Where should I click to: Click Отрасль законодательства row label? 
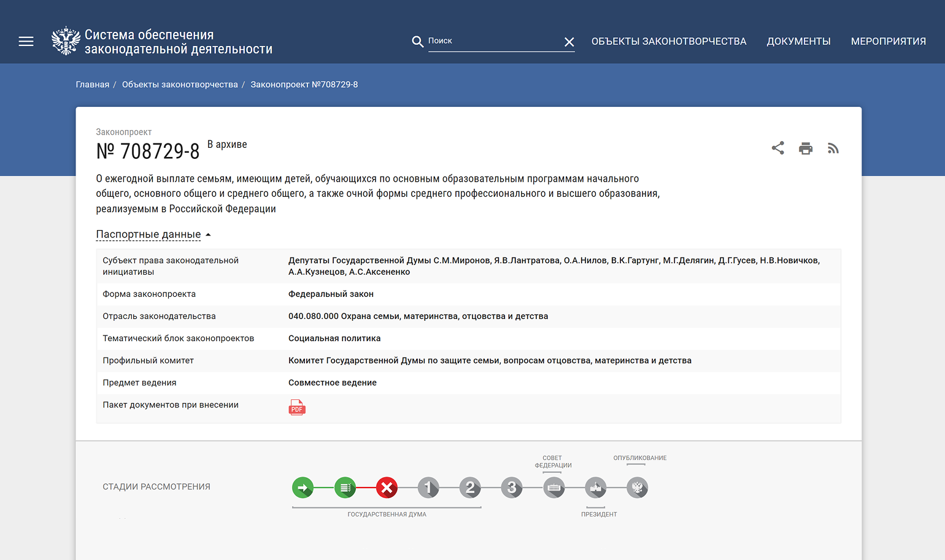click(x=159, y=316)
